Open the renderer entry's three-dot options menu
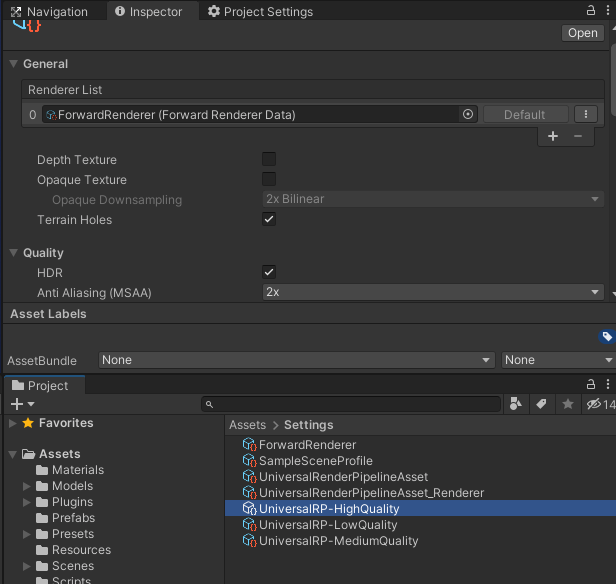The image size is (616, 584). 586,115
